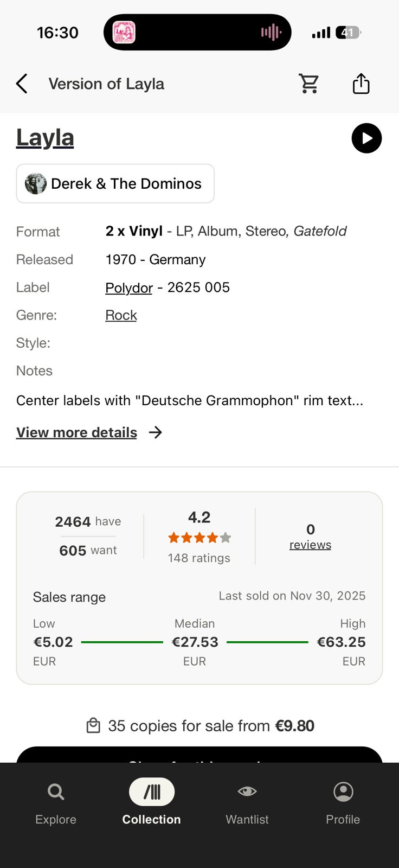Tap View more details
The height and width of the screenshot is (868, 399).
pyautogui.click(x=76, y=432)
